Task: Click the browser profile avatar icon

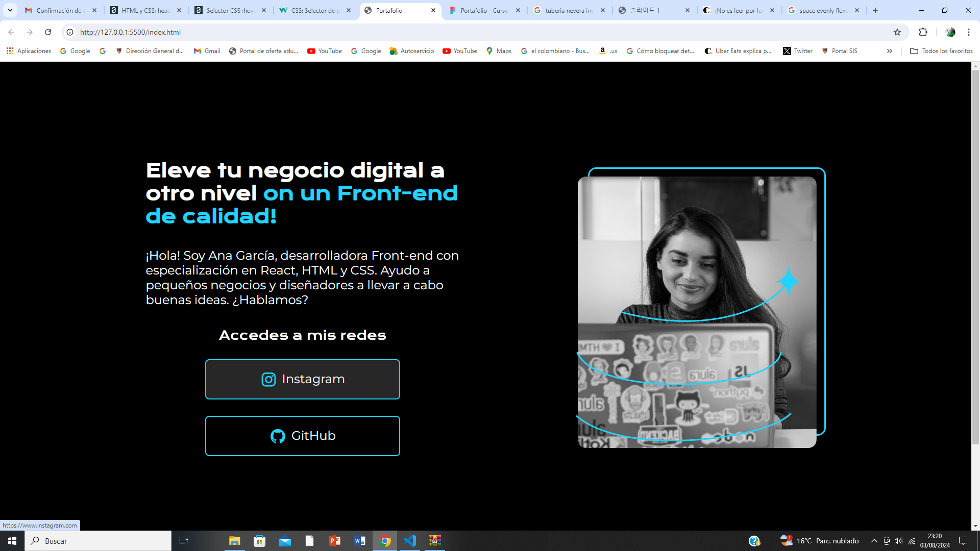Action: pos(950,32)
